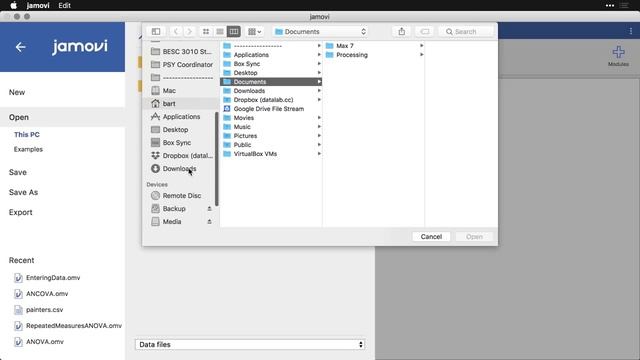The height and width of the screenshot is (360, 640).
Task: Select Dropbox in the sidebar
Action: click(182, 156)
